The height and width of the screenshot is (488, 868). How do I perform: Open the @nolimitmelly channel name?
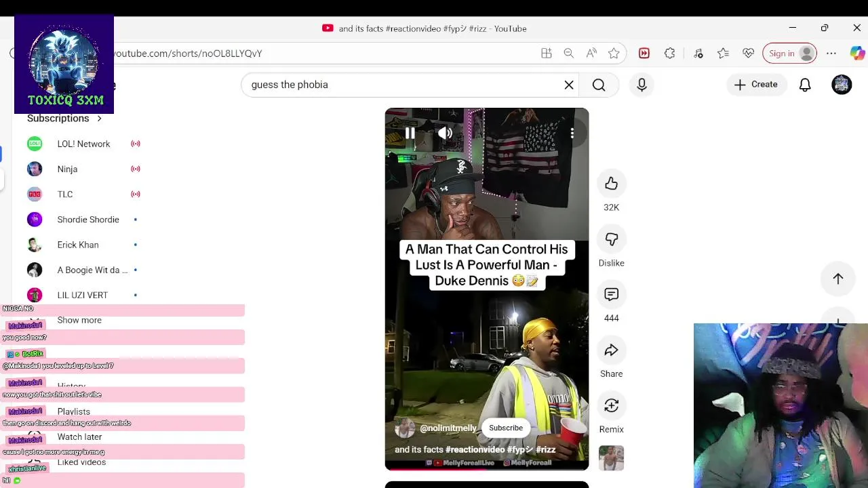coord(448,428)
